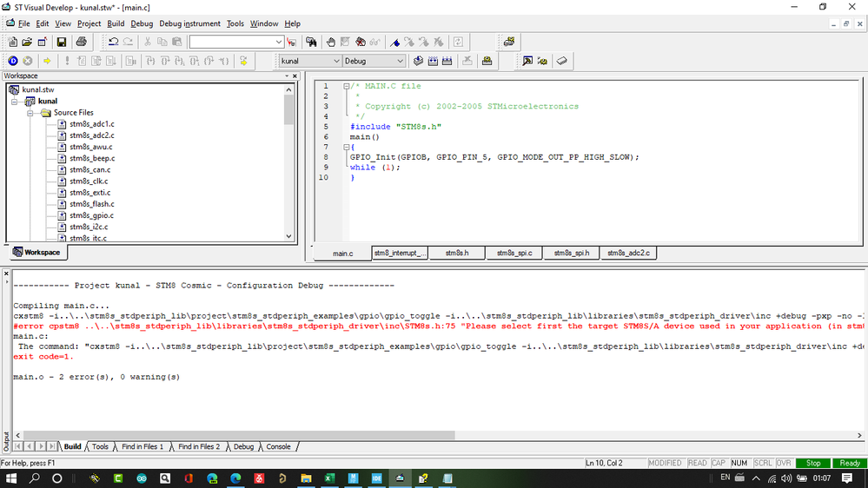This screenshot has width=868, height=488.
Task: Switch to Find in Files 1 output tab
Action: 142,446
